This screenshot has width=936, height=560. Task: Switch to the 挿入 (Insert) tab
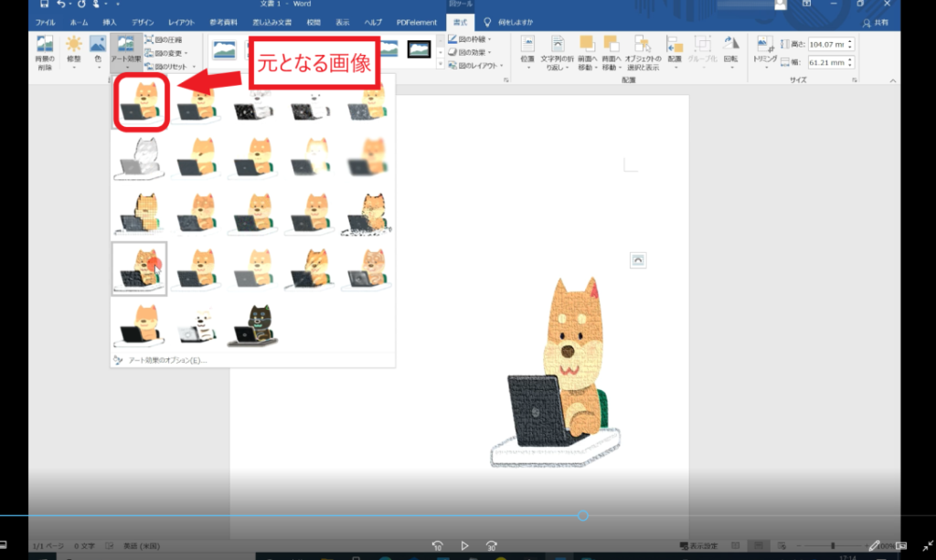pyautogui.click(x=110, y=21)
